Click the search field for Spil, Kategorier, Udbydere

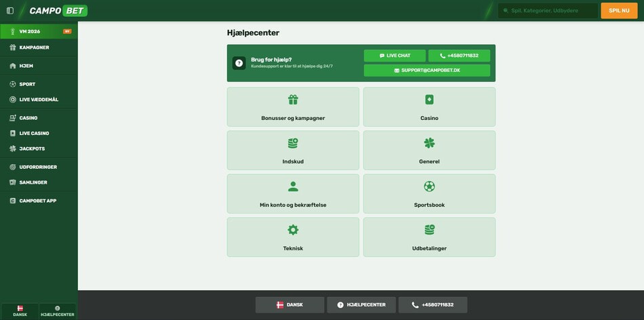pos(548,11)
